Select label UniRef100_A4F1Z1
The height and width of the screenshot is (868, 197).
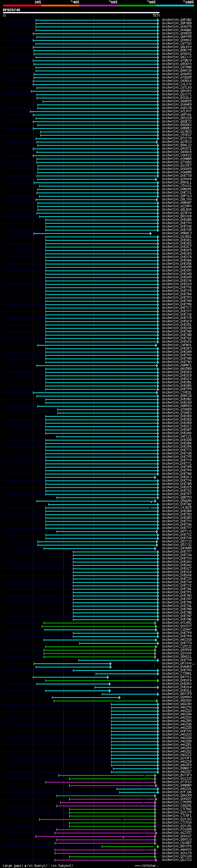(176, 436)
